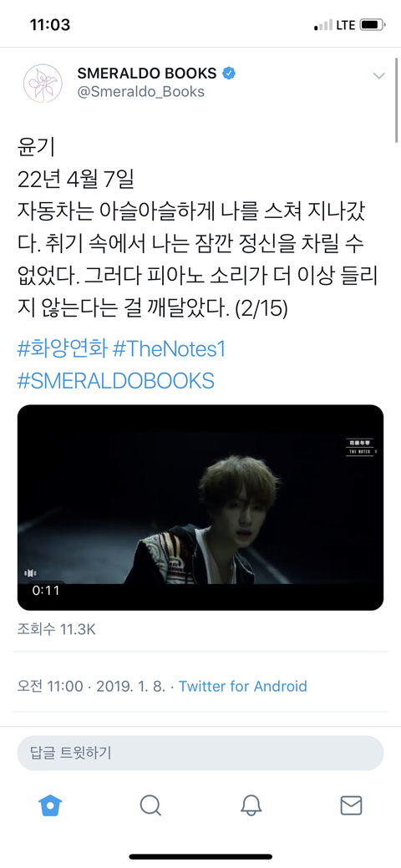Focus the 답글 트윗하기 reply field
401x868 pixels.
coord(200,754)
